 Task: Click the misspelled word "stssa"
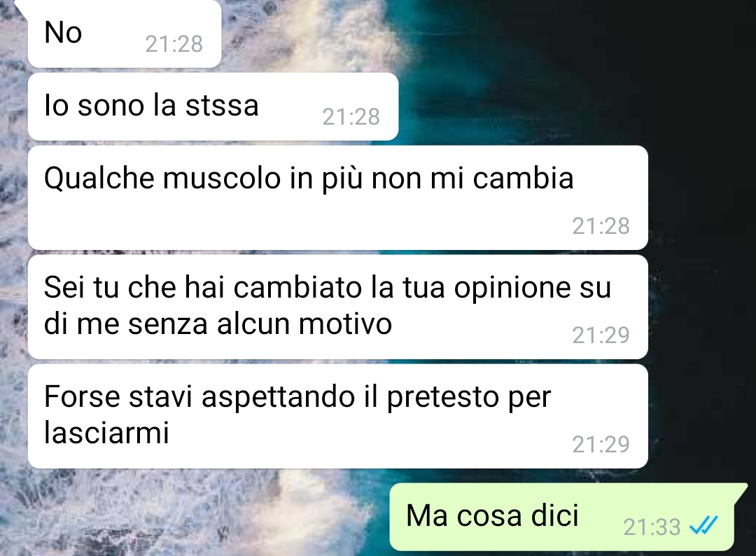[223, 106]
